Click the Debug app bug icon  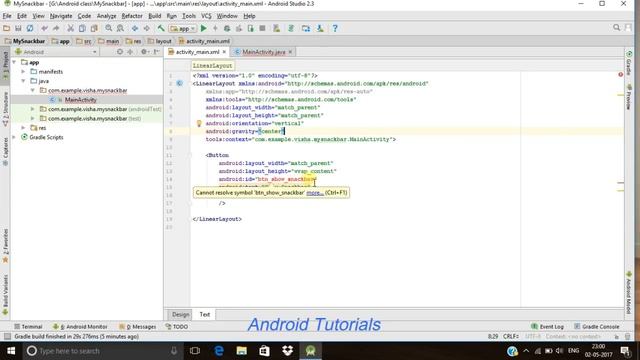point(227,29)
